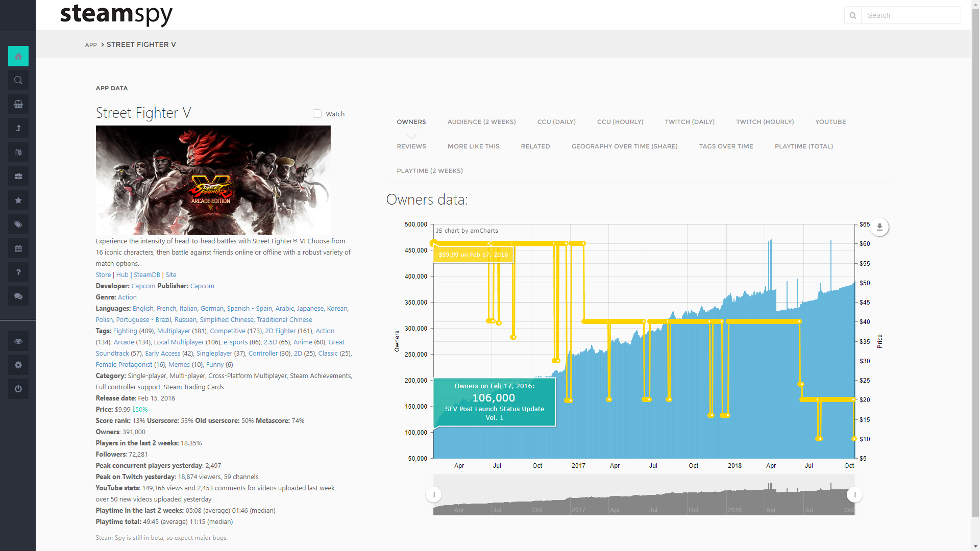980x551 pixels.
Task: Click the APP breadcrumb link
Action: pos(91,45)
